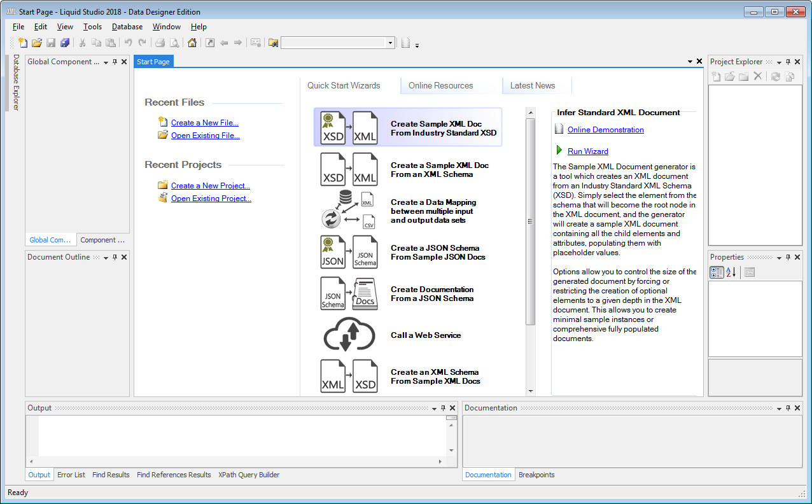The height and width of the screenshot is (504, 812).
Task: Click the Create a New Project link
Action: tap(210, 186)
